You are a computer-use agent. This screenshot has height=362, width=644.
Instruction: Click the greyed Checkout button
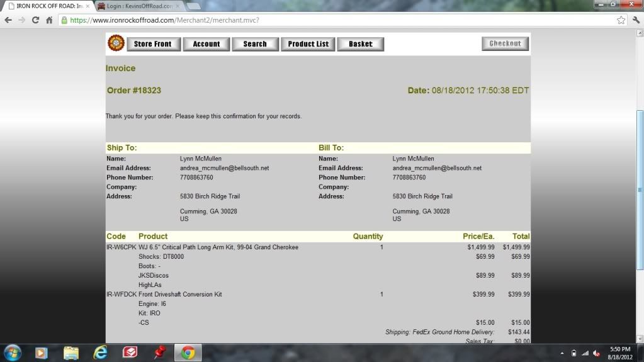(x=505, y=43)
